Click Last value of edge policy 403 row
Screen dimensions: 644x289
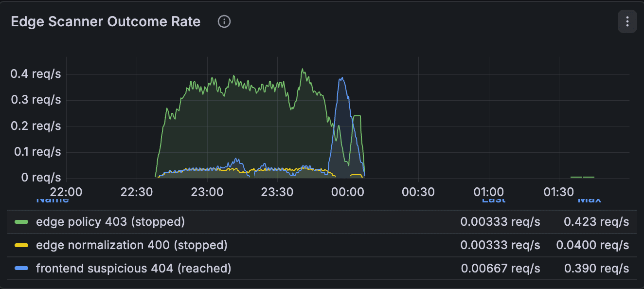click(x=501, y=222)
